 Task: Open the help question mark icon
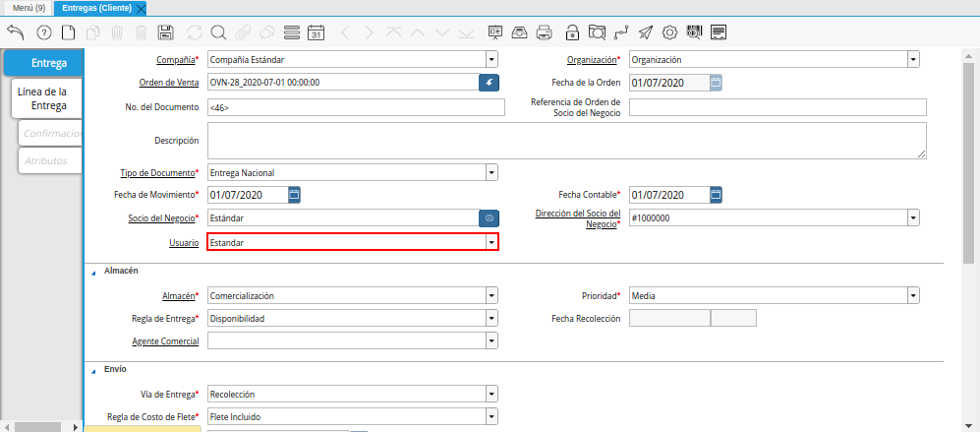pyautogui.click(x=43, y=32)
